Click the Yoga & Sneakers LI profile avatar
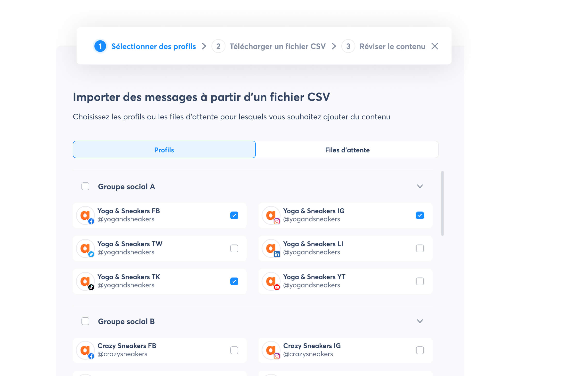 271,248
